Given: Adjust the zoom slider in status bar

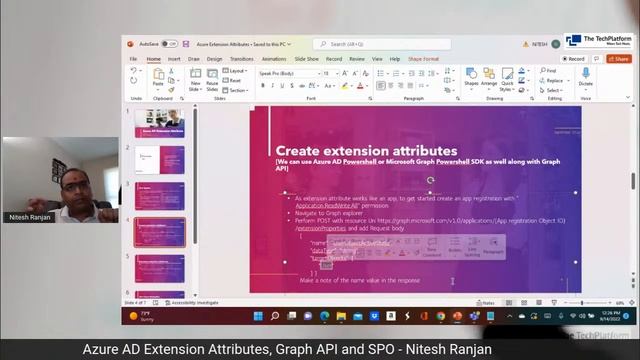Looking at the screenshot, I should (582, 303).
